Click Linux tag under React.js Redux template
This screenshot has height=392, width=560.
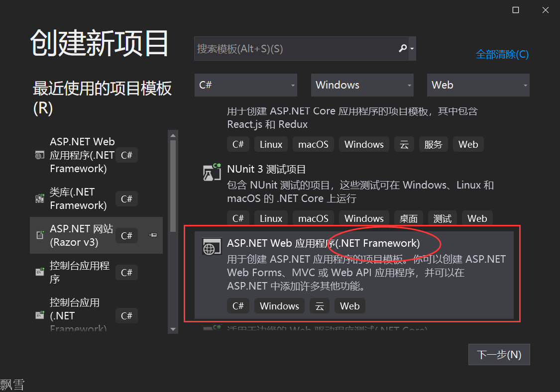pos(271,144)
